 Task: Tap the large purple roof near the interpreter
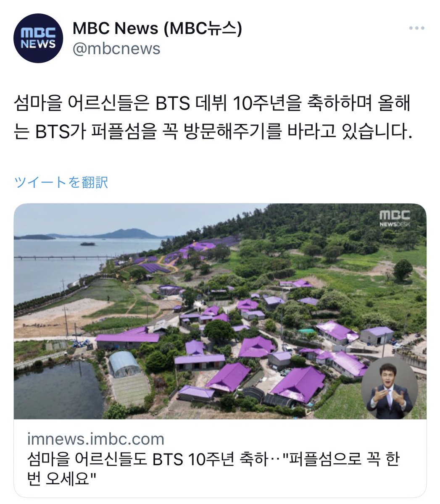299,383
